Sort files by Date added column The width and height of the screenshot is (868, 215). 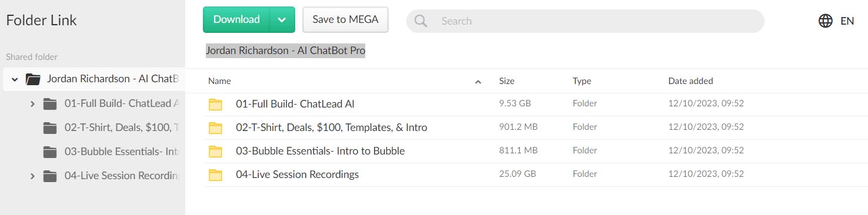(x=690, y=81)
